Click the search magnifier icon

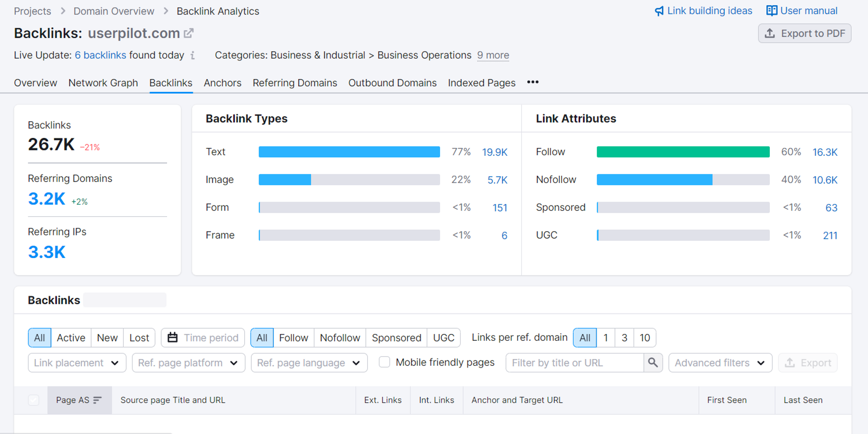[653, 362]
